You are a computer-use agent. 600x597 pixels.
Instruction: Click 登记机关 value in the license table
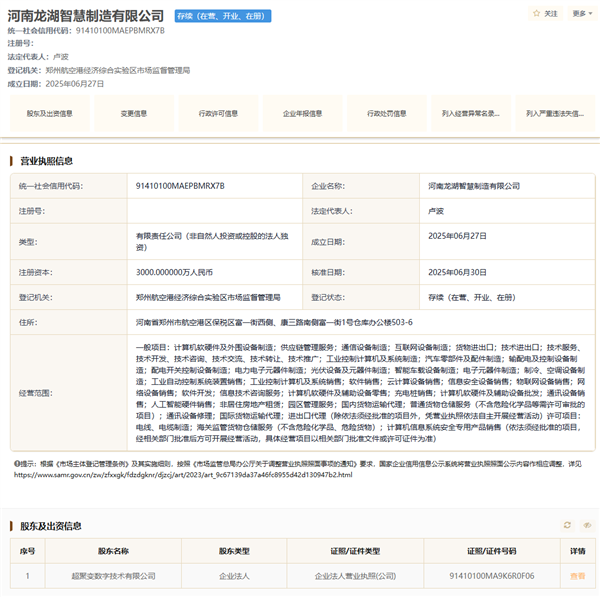pyautogui.click(x=208, y=297)
